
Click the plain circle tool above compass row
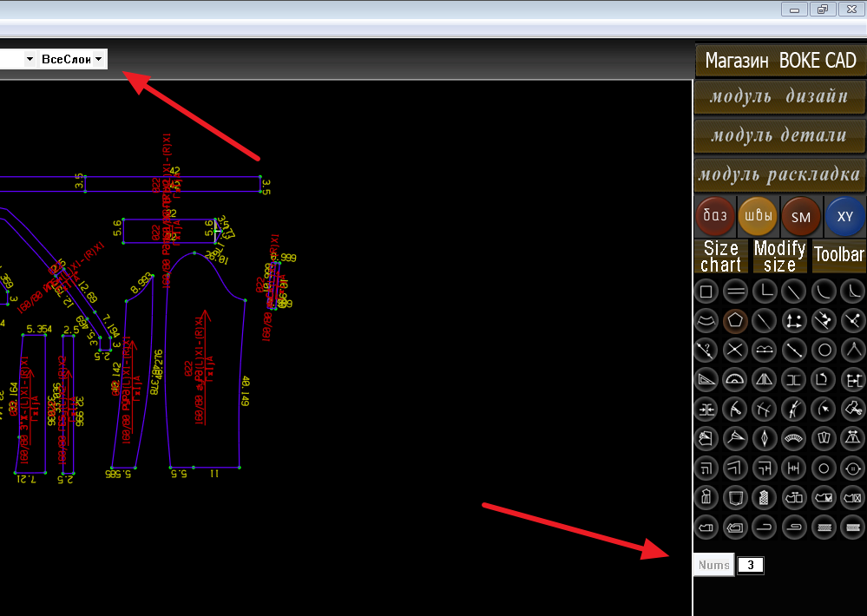click(824, 350)
